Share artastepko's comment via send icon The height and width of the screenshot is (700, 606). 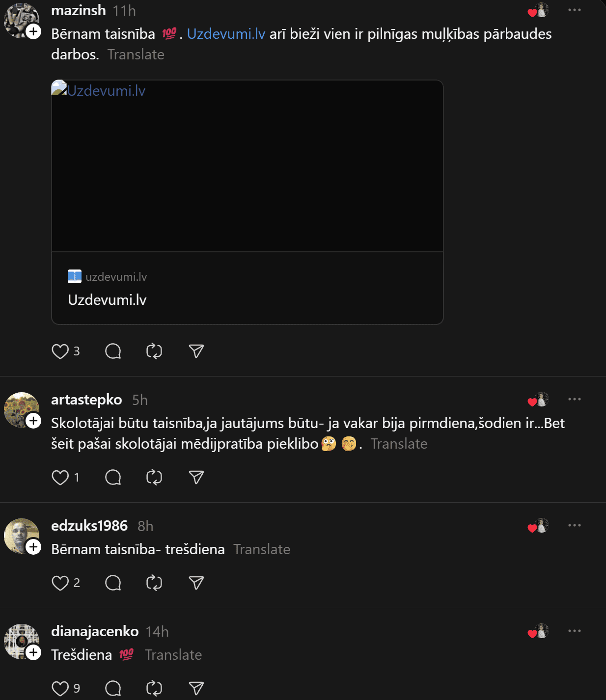(196, 477)
